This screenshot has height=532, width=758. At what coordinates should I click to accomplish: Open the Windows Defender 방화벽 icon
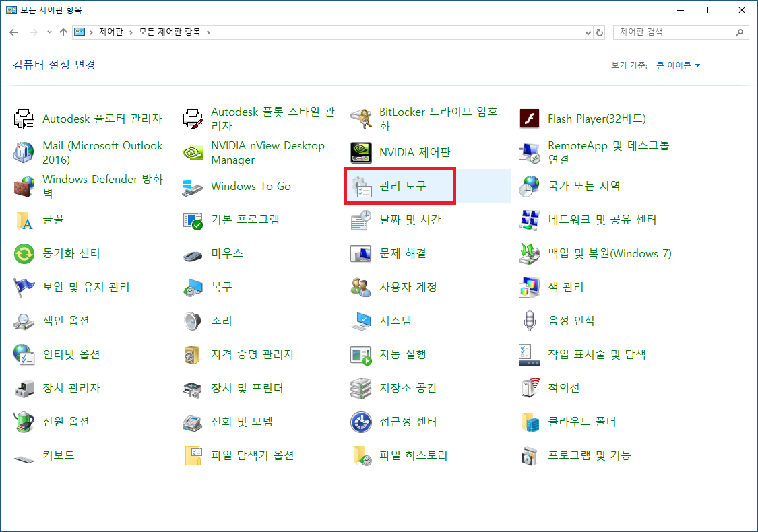pyautogui.click(x=24, y=187)
